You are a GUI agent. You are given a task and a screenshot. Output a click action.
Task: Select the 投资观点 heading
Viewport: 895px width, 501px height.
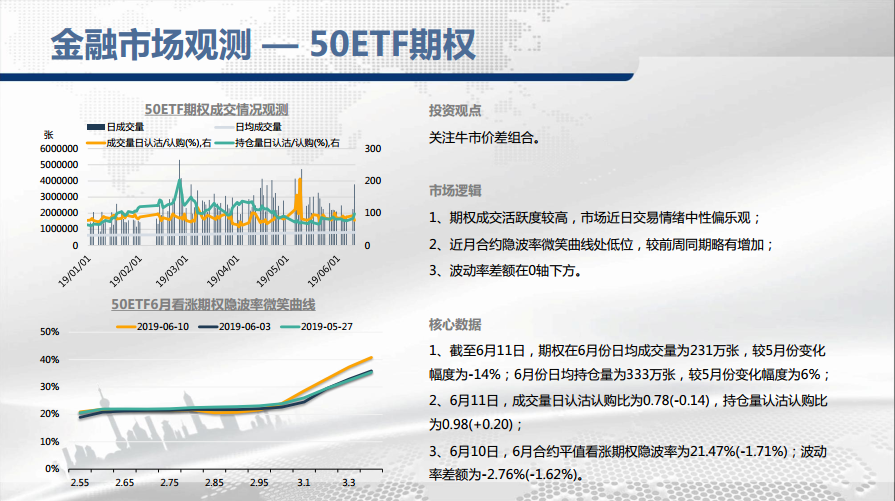tap(455, 111)
